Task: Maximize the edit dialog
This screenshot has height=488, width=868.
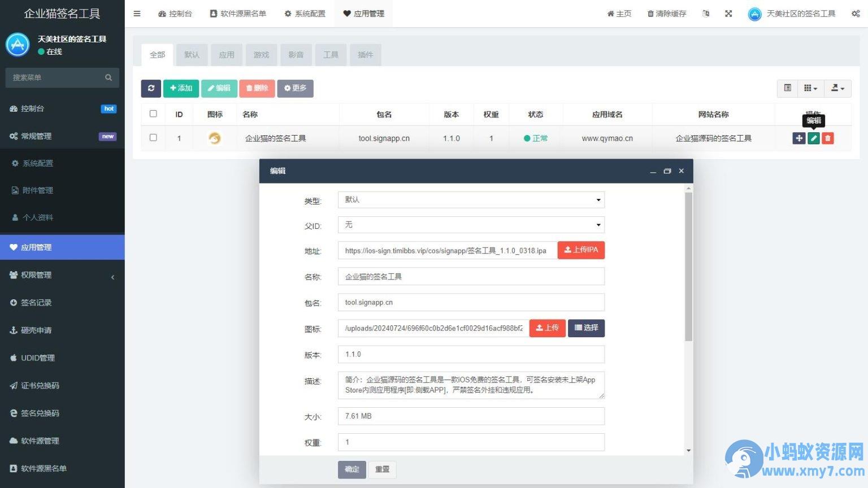Action: click(x=667, y=171)
